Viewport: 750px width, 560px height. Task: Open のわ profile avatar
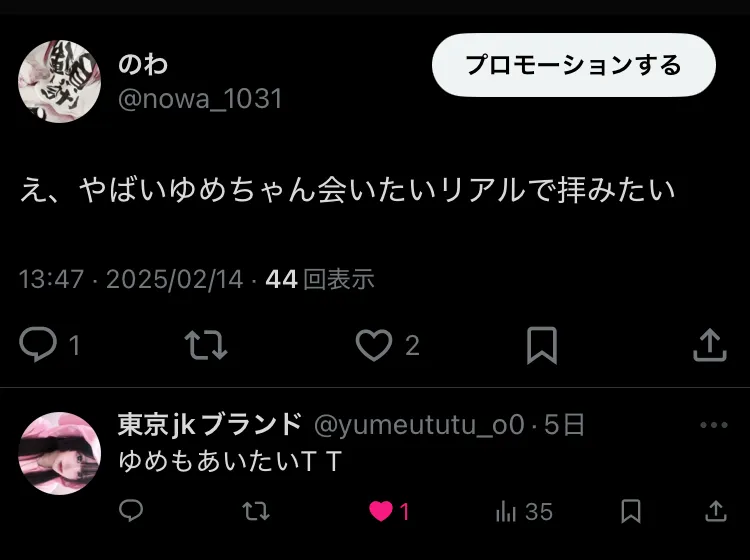point(59,82)
